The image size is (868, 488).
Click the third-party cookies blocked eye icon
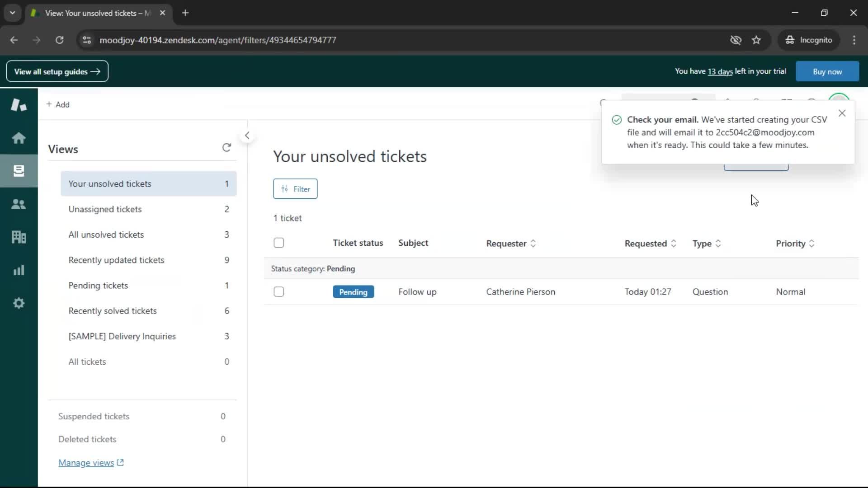[736, 40]
